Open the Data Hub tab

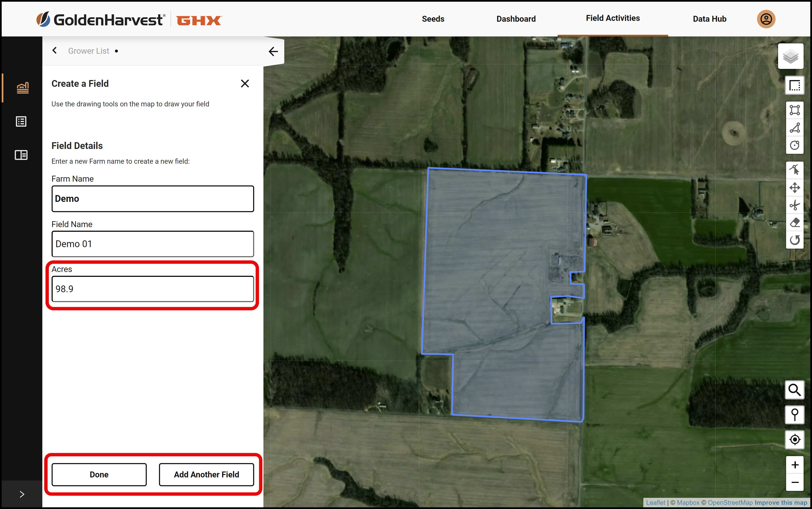click(x=709, y=19)
